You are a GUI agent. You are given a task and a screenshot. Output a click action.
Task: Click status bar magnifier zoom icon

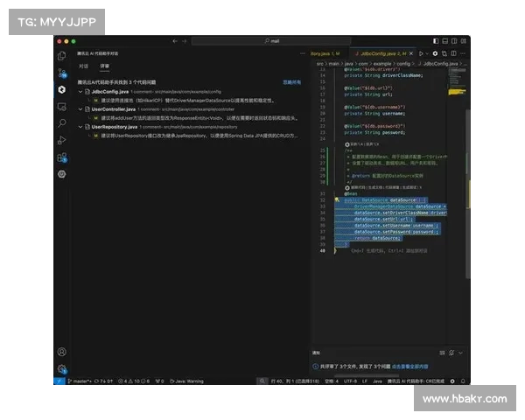point(262,381)
